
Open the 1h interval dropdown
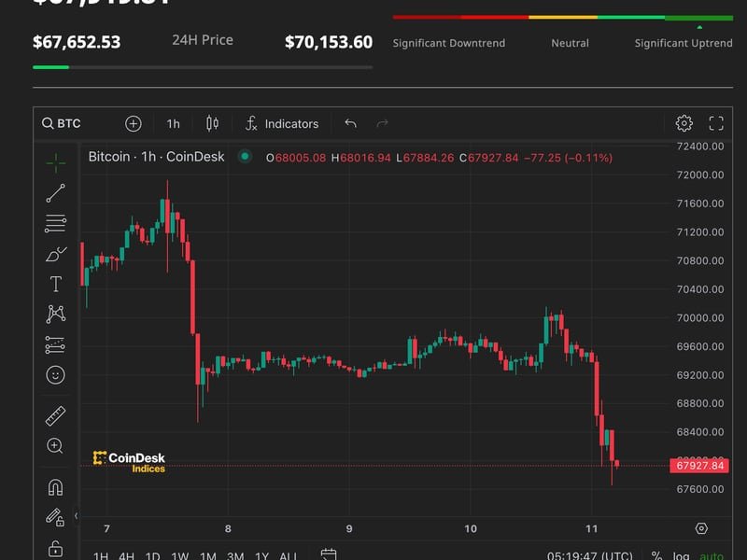point(173,123)
